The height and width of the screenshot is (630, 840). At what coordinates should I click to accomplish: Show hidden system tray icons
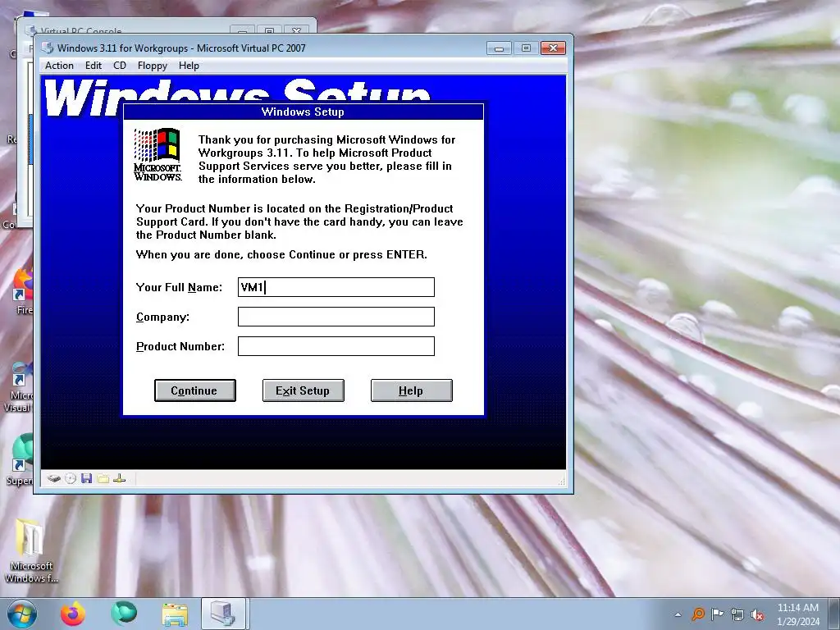[x=678, y=614]
